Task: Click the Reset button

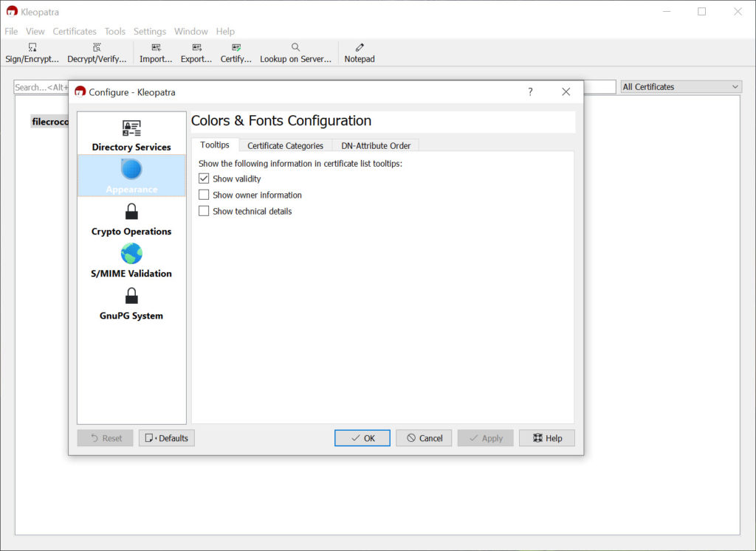Action: click(105, 438)
